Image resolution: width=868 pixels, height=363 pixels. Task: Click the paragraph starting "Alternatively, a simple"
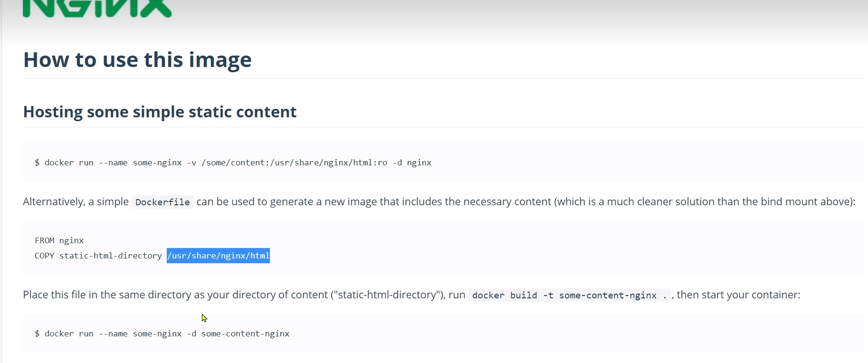click(439, 202)
